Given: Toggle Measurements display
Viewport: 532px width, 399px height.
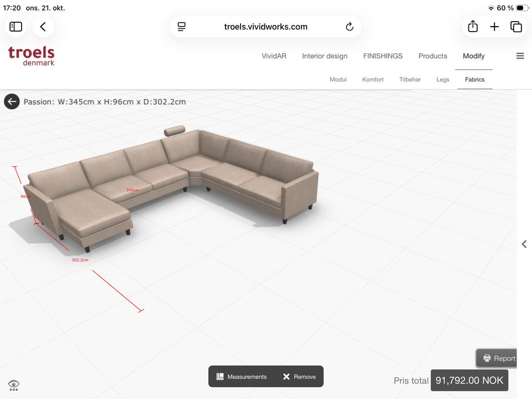Looking at the screenshot, I should click(242, 377).
